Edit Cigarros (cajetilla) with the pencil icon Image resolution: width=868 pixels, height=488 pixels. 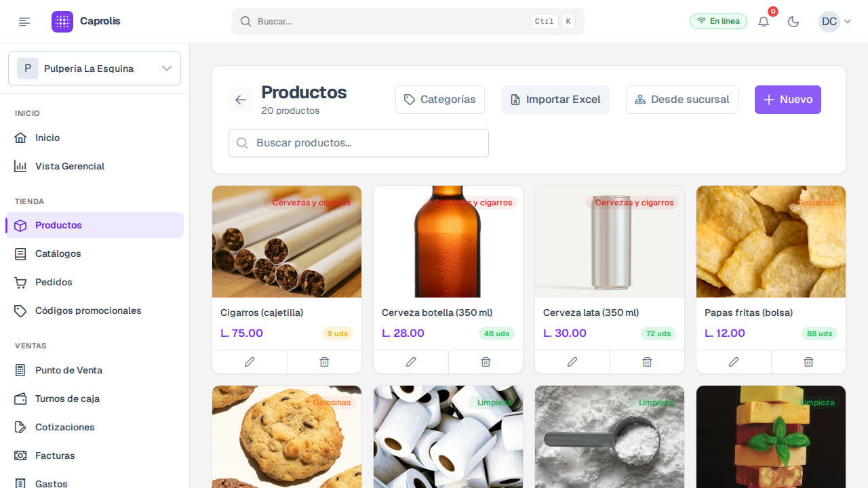click(250, 362)
